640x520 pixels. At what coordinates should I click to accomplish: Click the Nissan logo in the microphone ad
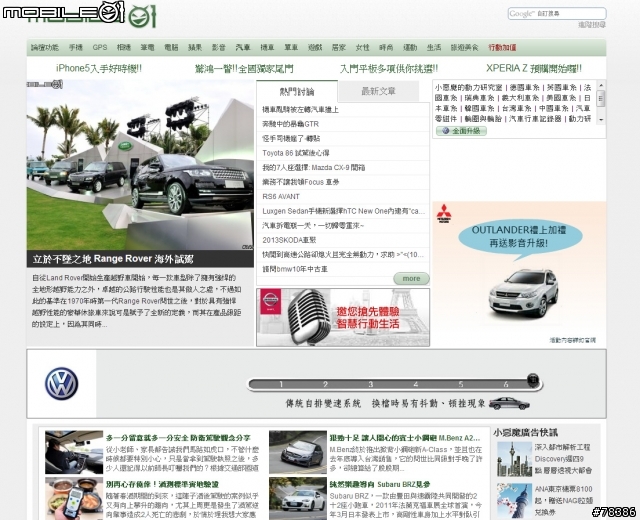(271, 302)
